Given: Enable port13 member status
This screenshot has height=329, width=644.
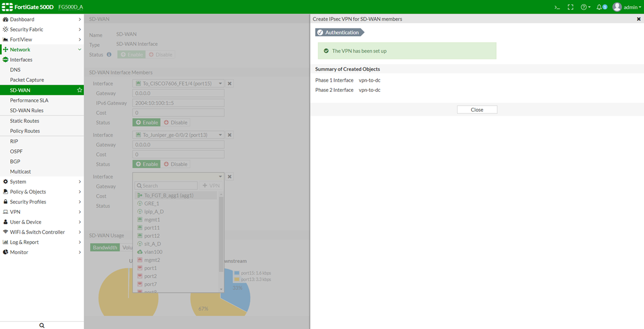Looking at the screenshot, I should click(x=147, y=164).
